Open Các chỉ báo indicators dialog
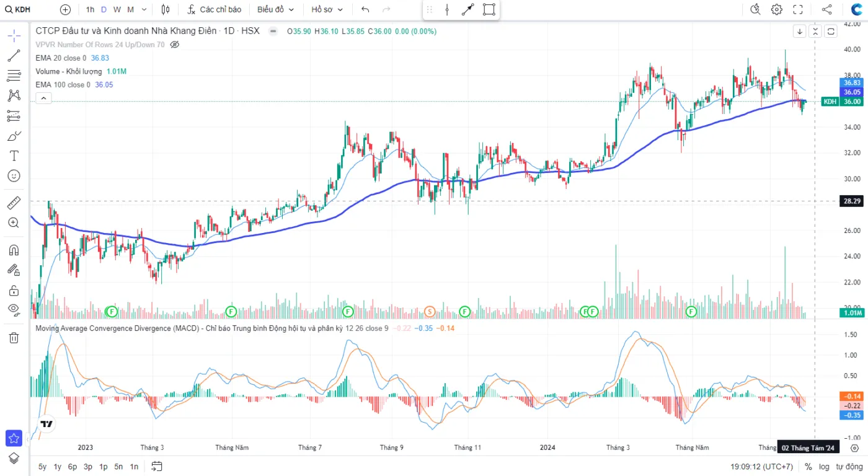The width and height of the screenshot is (868, 476). (215, 9)
